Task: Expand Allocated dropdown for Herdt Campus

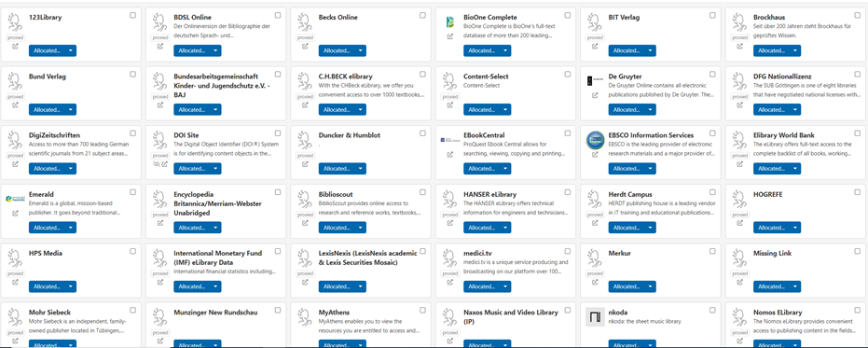Action: 650,228
